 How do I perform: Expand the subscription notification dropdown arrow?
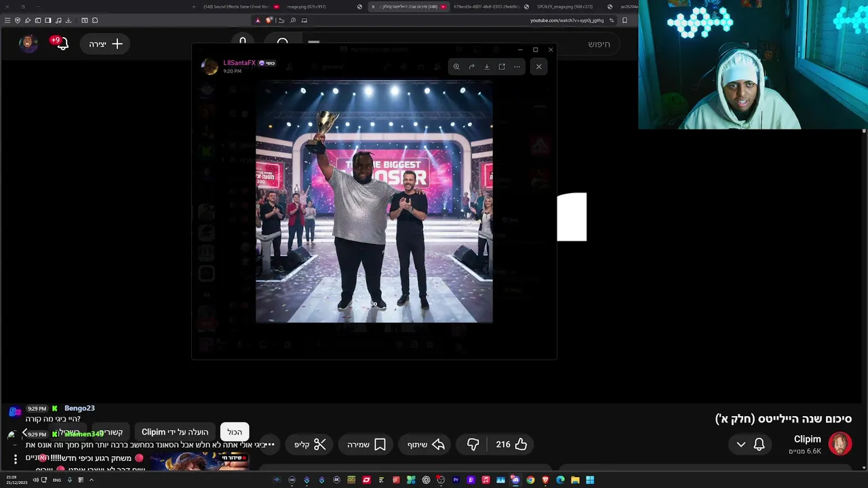coord(741,445)
